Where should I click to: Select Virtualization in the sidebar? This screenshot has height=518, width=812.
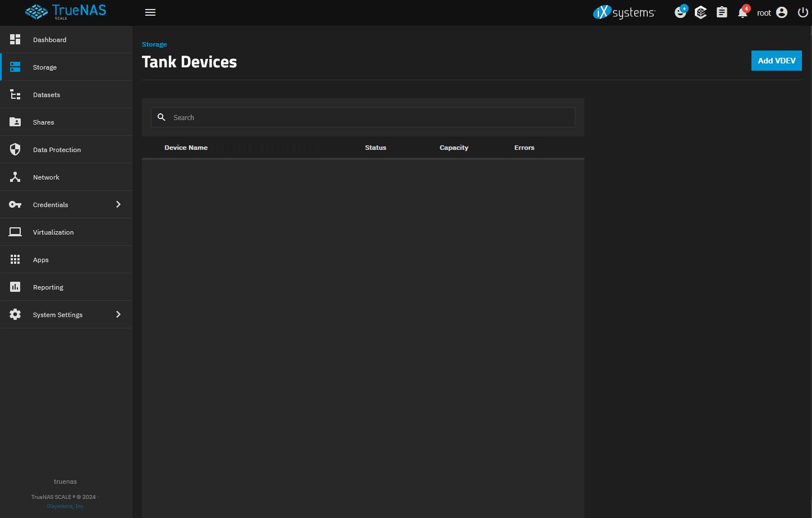click(53, 232)
